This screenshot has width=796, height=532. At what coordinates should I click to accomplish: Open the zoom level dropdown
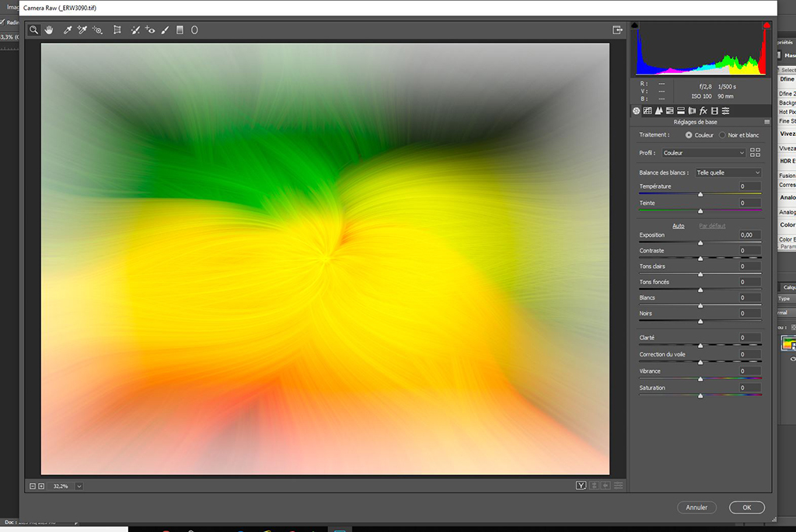coord(79,486)
